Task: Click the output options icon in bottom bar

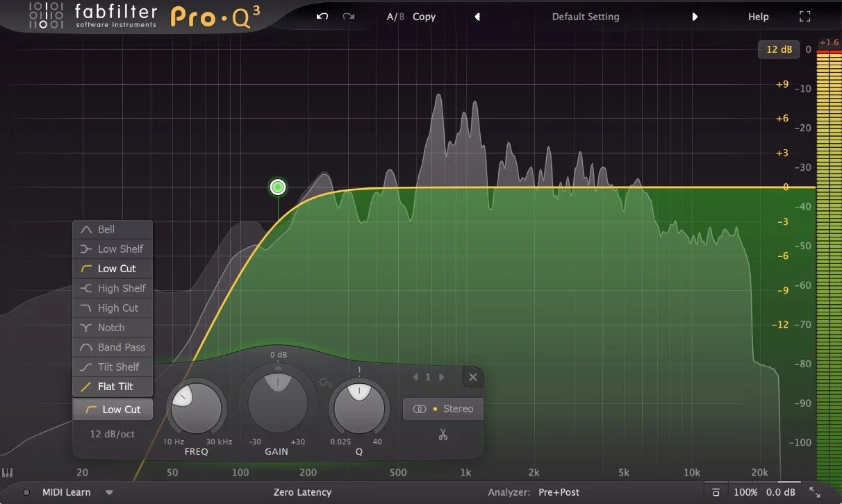Action: click(x=716, y=492)
